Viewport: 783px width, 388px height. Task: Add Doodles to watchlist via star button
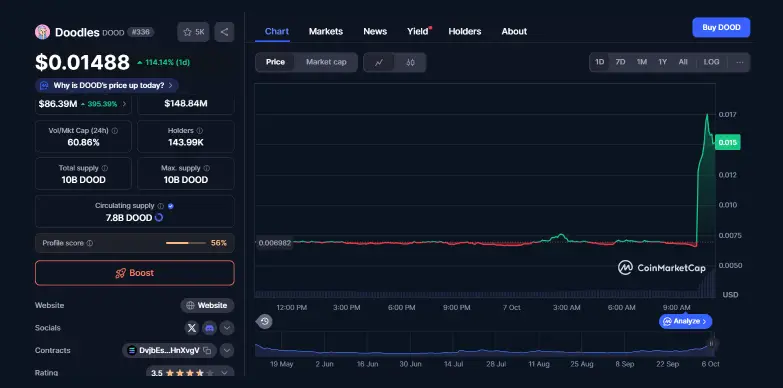click(193, 32)
